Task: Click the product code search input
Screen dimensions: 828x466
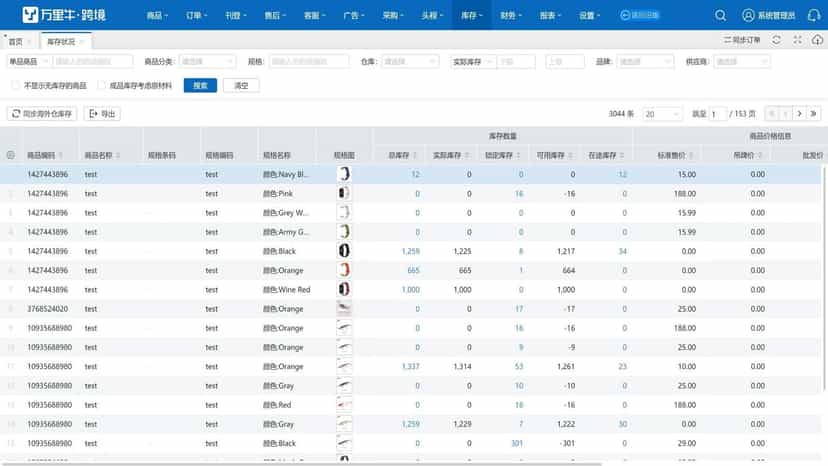Action: point(92,61)
